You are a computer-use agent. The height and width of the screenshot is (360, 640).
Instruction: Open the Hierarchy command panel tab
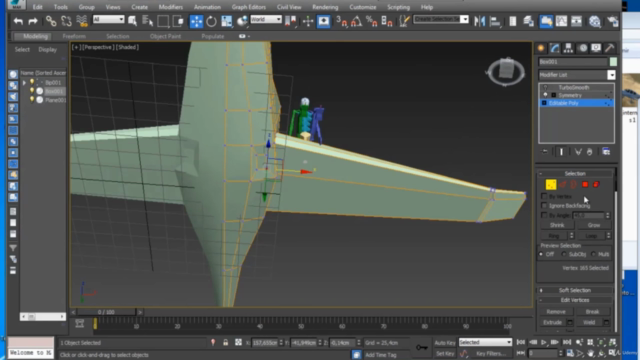click(568, 48)
